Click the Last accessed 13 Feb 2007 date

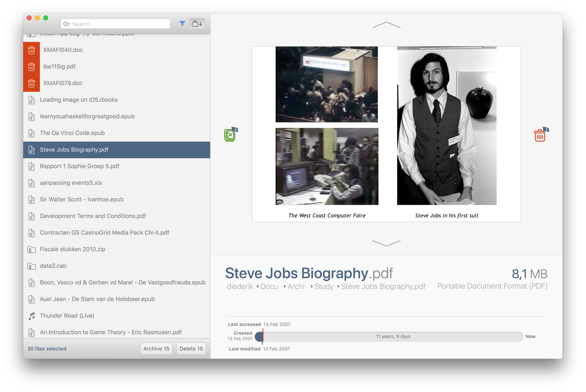tap(277, 324)
